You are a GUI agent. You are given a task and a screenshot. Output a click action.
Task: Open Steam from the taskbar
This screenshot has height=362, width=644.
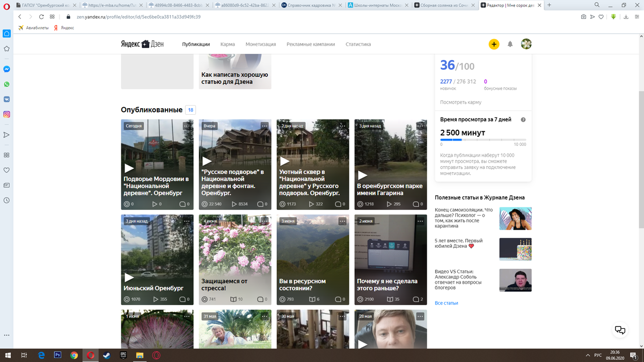click(107, 355)
